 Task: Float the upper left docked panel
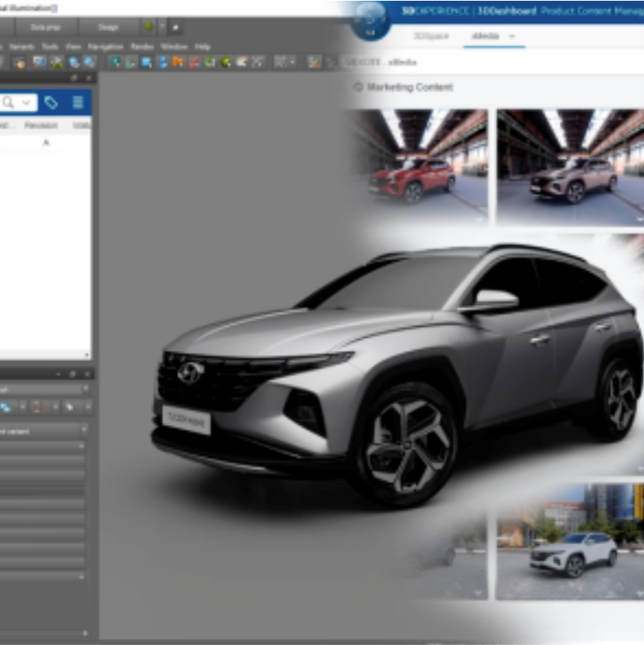(75, 79)
